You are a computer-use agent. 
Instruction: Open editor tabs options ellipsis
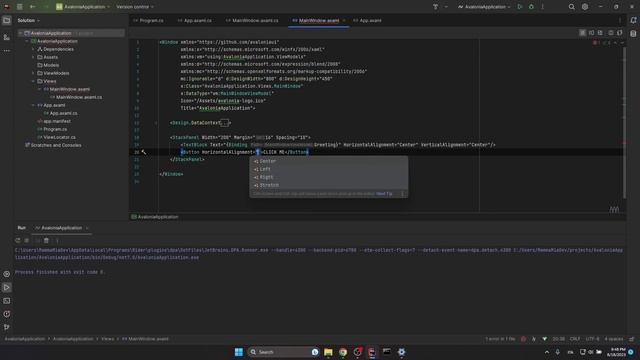620,20
